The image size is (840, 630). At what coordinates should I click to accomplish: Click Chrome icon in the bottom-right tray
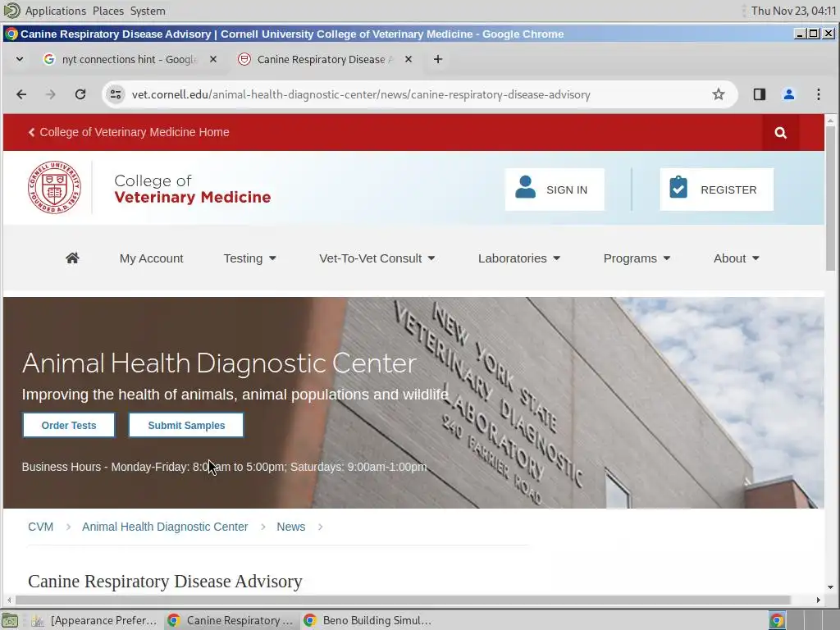(x=777, y=621)
